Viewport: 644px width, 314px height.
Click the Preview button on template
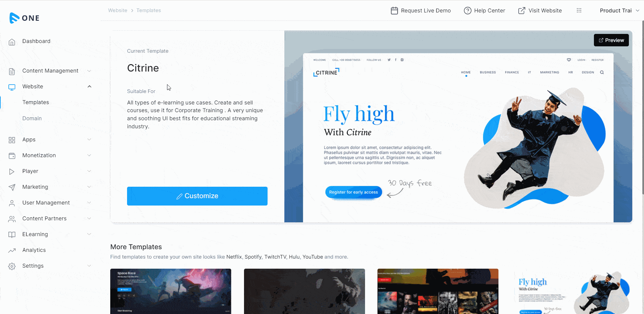pyautogui.click(x=611, y=40)
